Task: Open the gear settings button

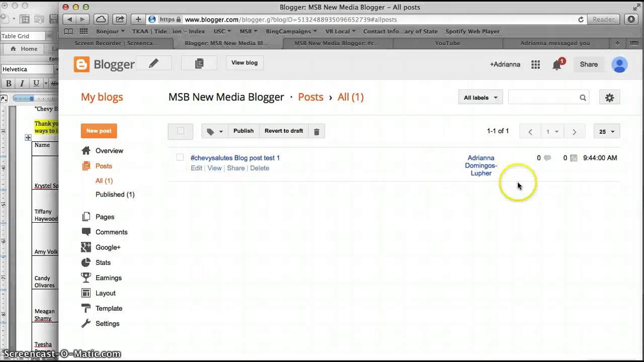Action: (x=609, y=98)
